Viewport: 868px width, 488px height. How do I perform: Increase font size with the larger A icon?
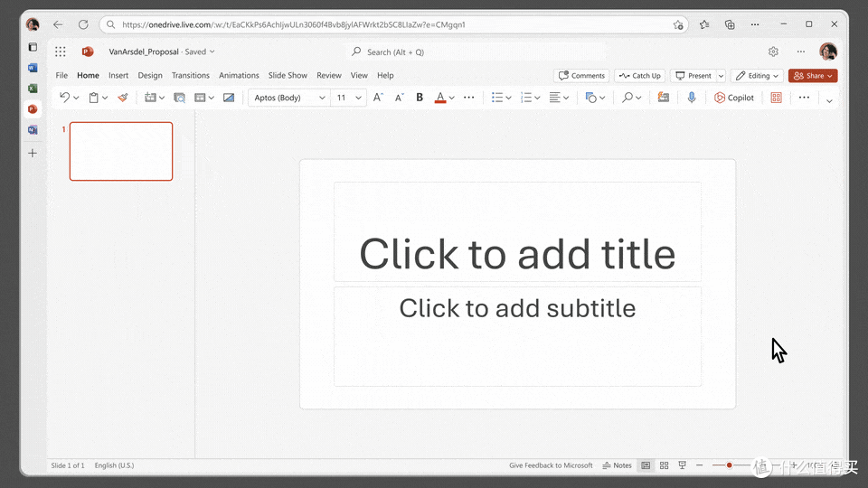click(x=378, y=98)
